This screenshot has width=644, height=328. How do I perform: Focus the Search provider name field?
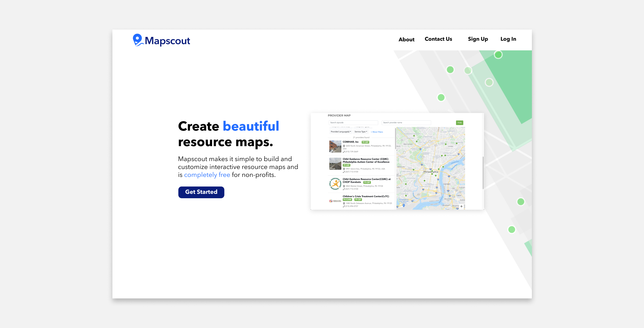pos(406,123)
